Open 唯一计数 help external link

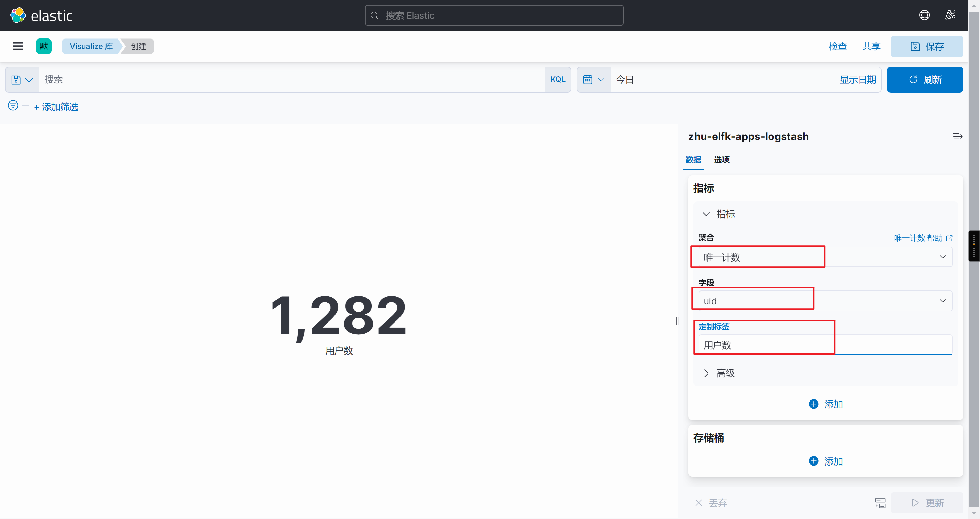click(x=923, y=238)
